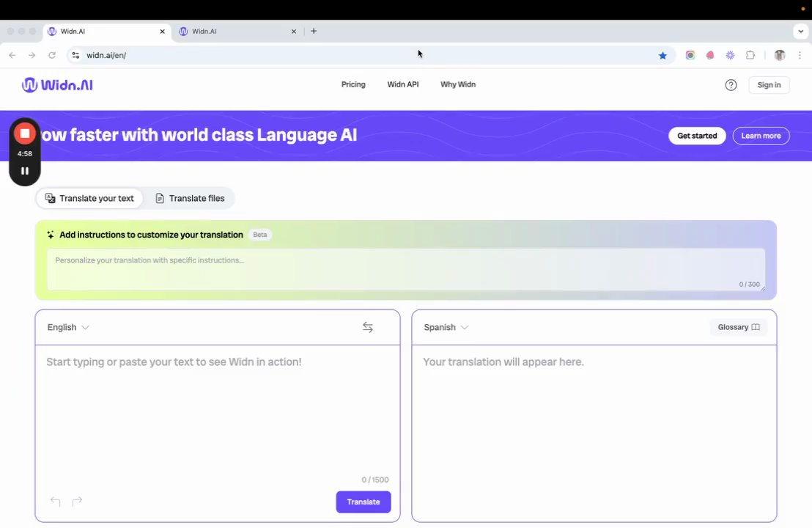Go forward in browser history
Image resolution: width=812 pixels, height=528 pixels.
pos(32,56)
